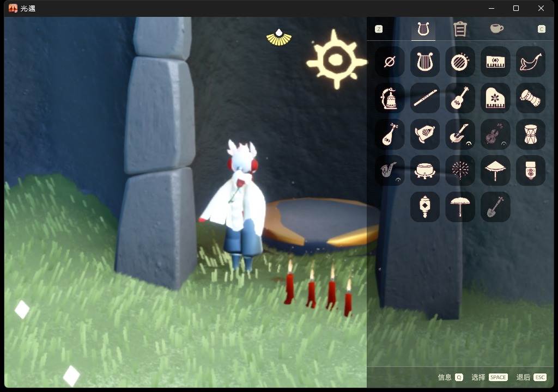This screenshot has height=392, width=558.
Task: Click the white-caped character
Action: point(238,205)
